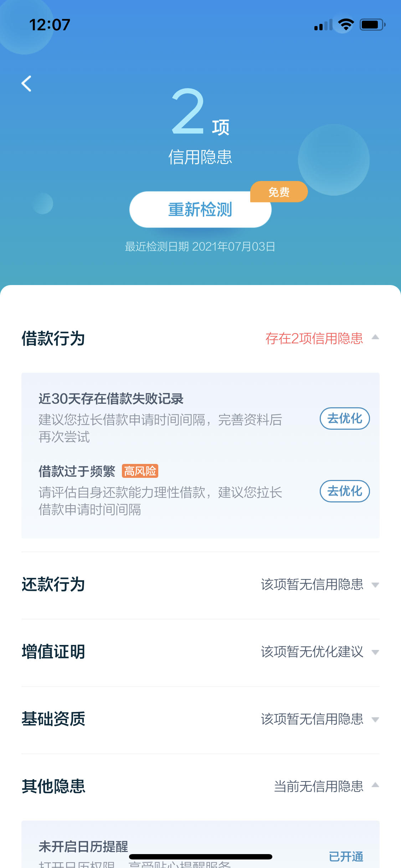Tap the 免费 orange badge
401x868 pixels.
[279, 192]
